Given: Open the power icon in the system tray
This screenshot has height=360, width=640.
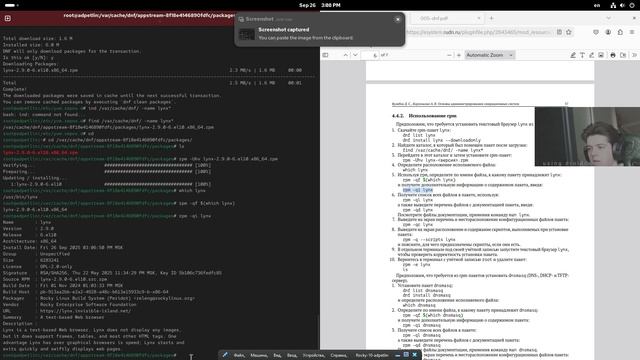Looking at the screenshot, I should click(632, 5).
